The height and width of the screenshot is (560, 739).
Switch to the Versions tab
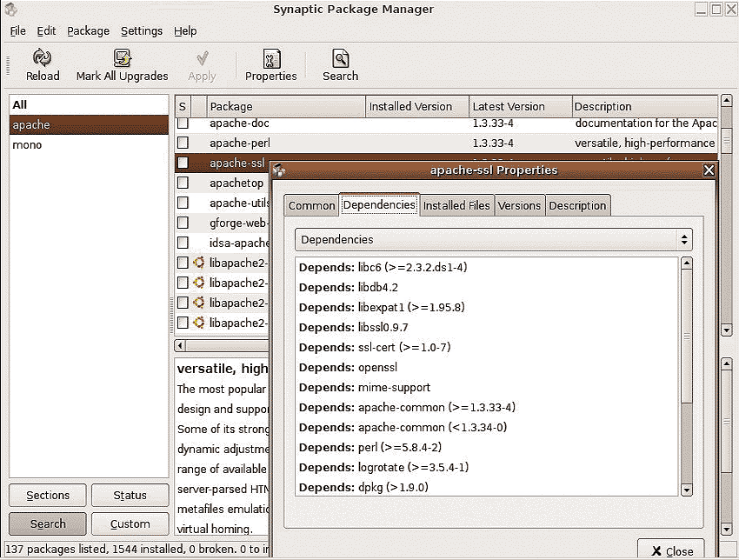click(519, 205)
